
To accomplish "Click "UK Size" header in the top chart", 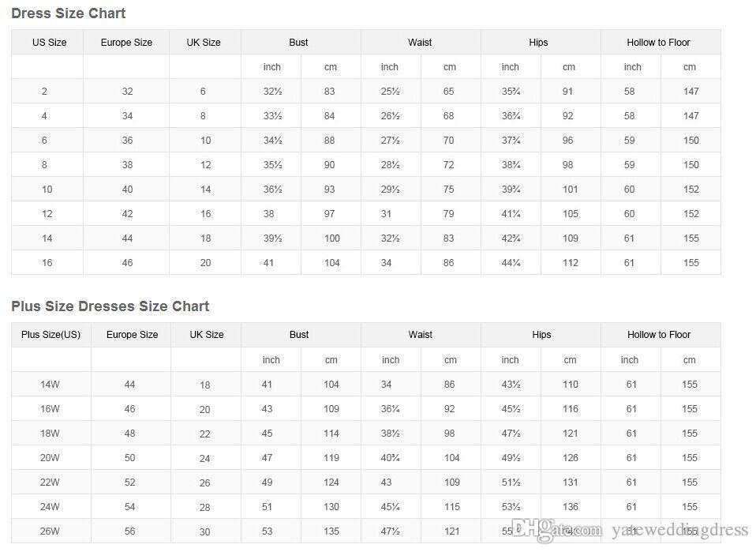I will coord(204,43).
